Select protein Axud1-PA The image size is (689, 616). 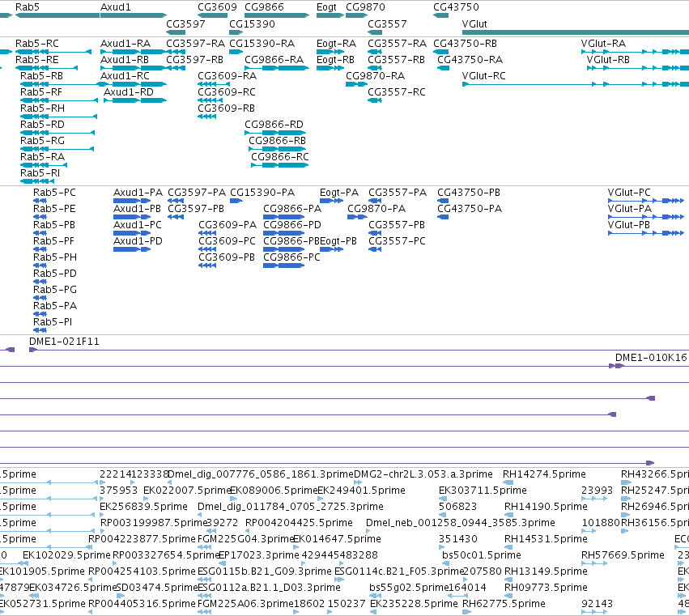(x=132, y=201)
